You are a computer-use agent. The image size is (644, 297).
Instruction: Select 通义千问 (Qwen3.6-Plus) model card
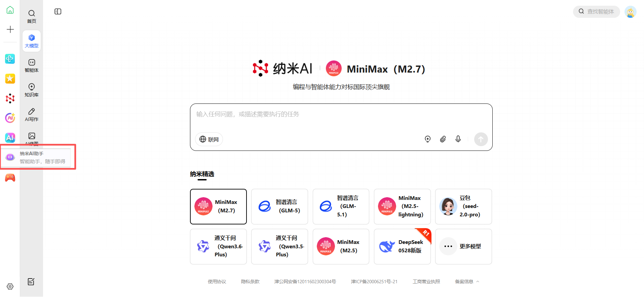[x=218, y=246]
